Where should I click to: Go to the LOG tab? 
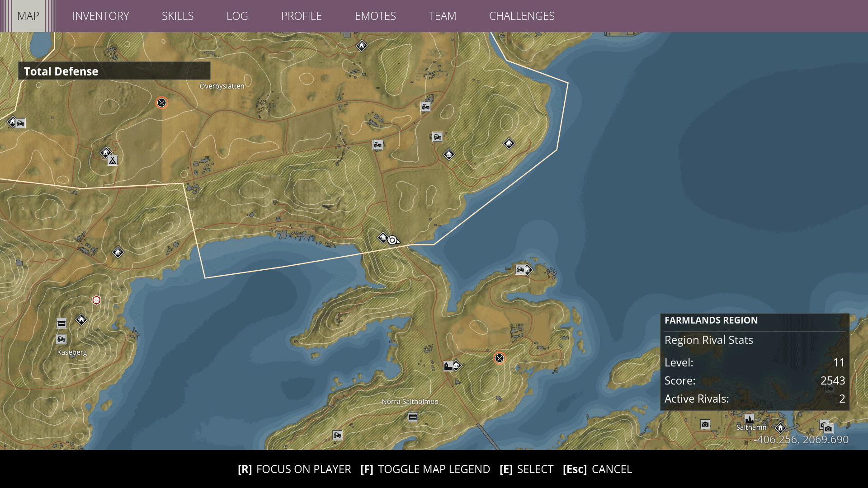(237, 16)
